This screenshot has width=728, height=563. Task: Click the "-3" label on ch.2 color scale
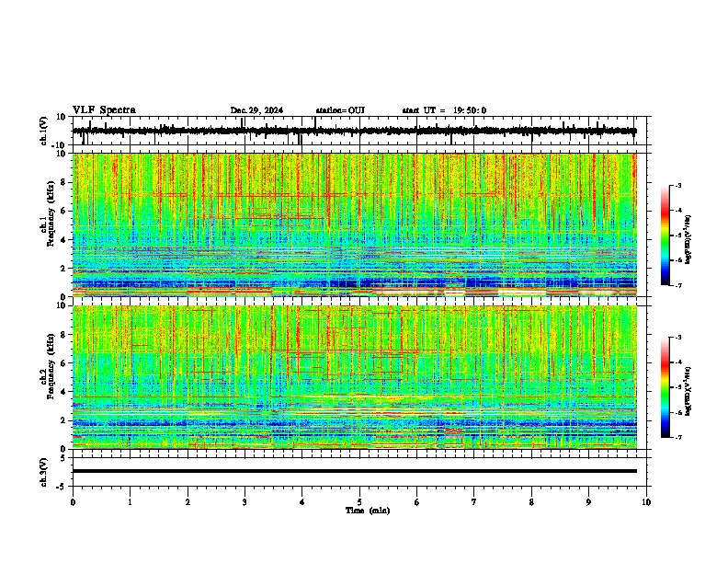pos(678,338)
